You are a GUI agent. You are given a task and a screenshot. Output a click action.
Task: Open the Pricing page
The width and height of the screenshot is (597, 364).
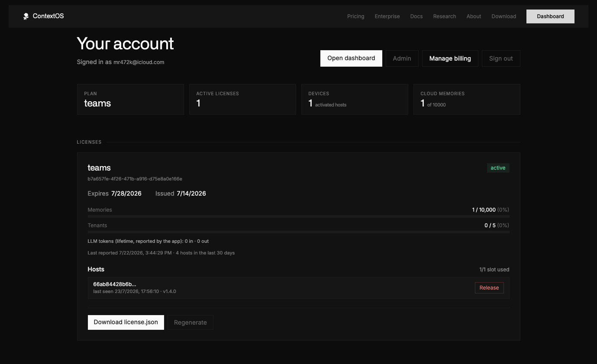355,16
